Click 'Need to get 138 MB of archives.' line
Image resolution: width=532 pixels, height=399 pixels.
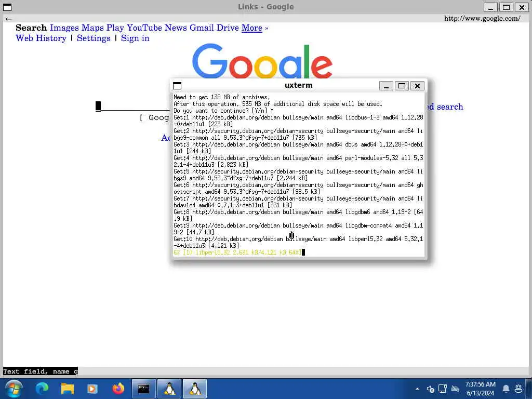click(222, 97)
